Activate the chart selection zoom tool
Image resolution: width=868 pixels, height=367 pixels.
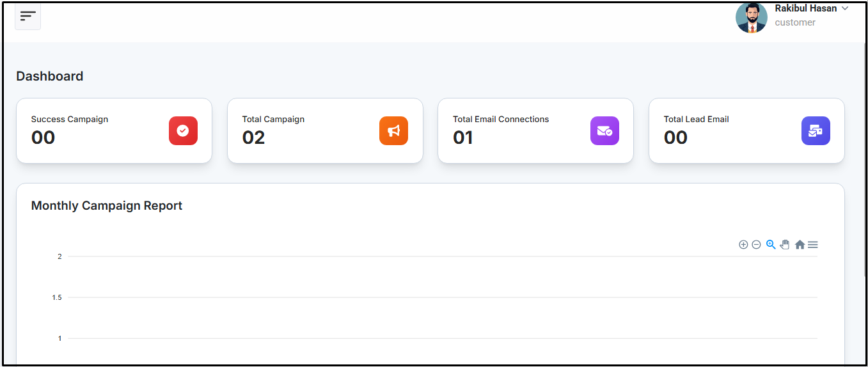click(771, 244)
